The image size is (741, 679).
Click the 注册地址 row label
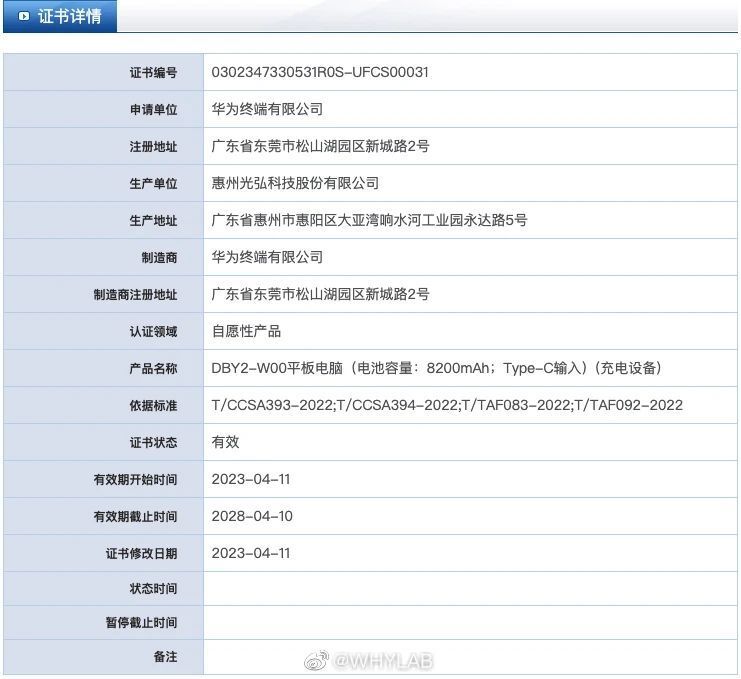(154, 146)
